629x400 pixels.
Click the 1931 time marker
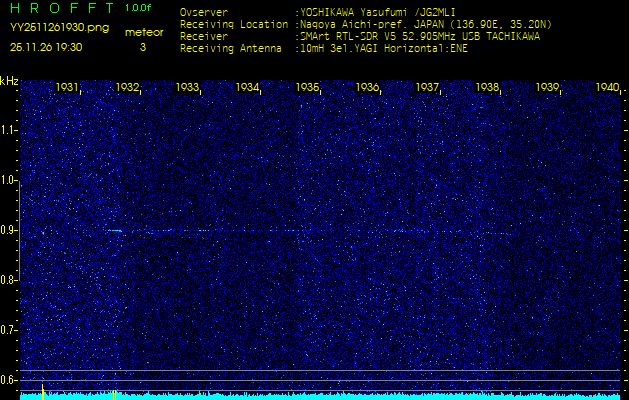point(68,88)
